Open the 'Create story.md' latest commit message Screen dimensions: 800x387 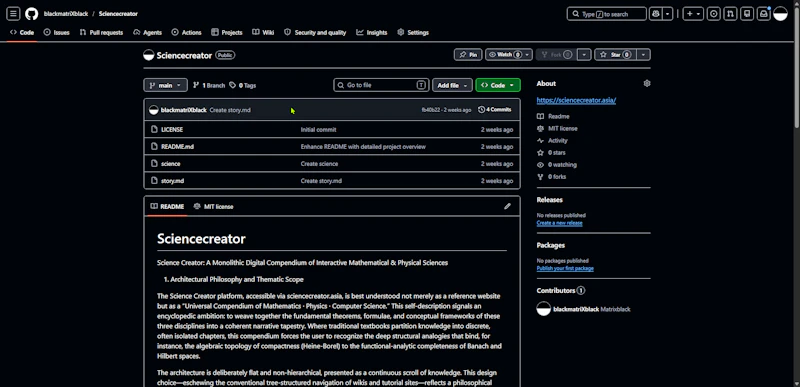[230, 110]
